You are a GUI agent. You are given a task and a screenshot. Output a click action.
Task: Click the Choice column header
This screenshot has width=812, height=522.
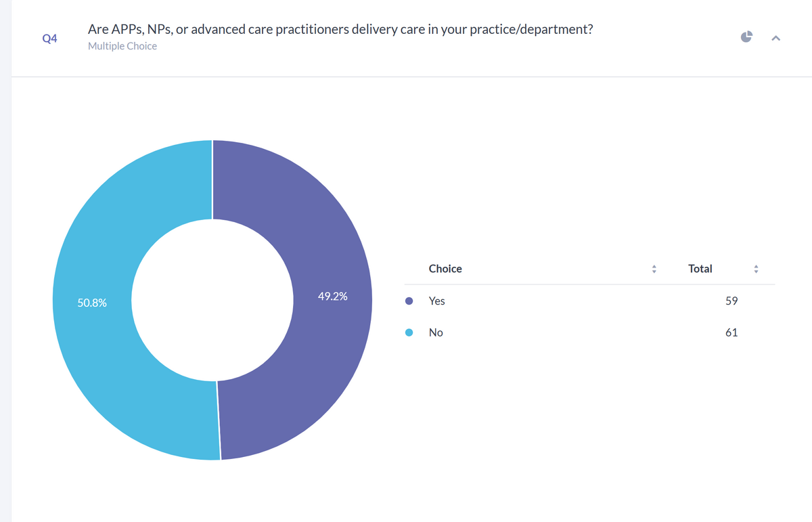point(445,269)
